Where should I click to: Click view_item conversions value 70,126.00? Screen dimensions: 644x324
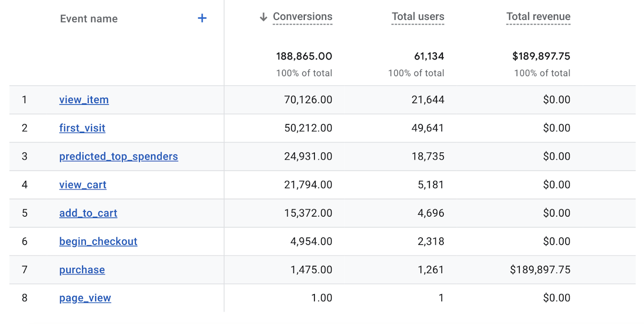pyautogui.click(x=308, y=100)
